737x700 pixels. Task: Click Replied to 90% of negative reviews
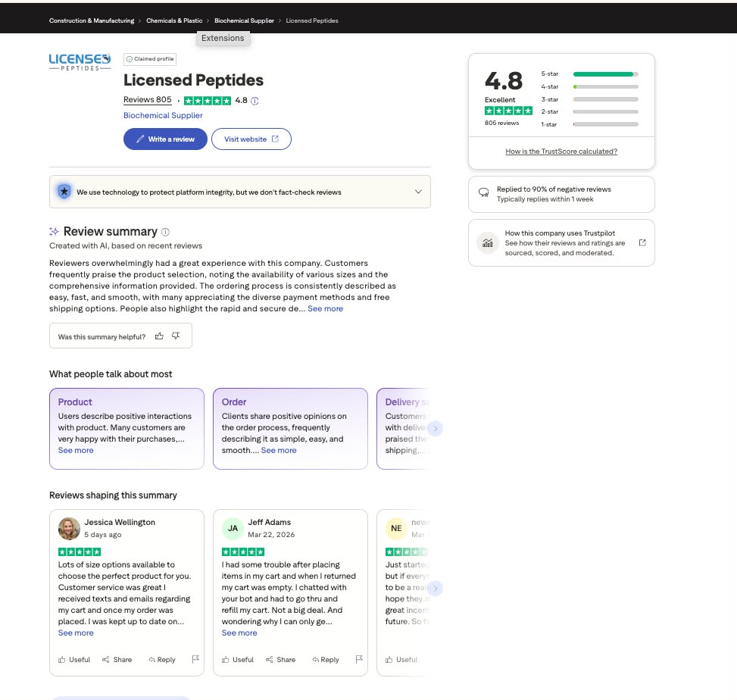[x=554, y=189]
